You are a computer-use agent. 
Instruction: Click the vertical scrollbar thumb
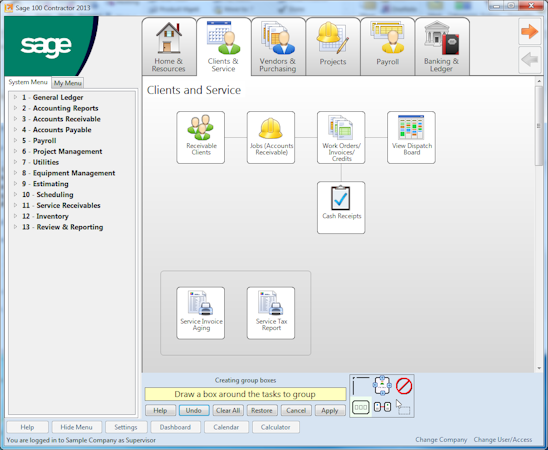click(x=539, y=126)
